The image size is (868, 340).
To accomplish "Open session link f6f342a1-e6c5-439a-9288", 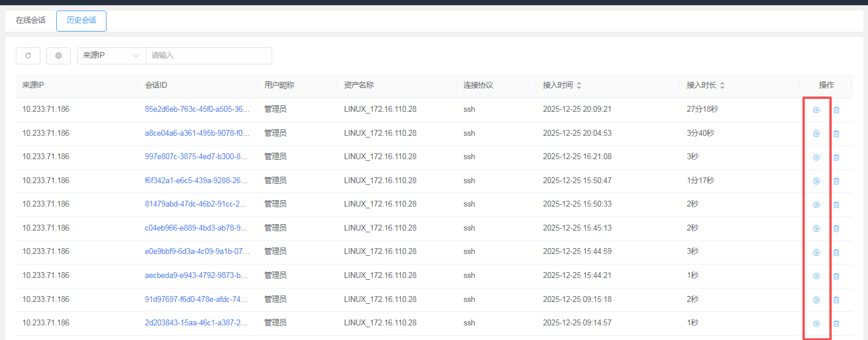I will coord(197,180).
